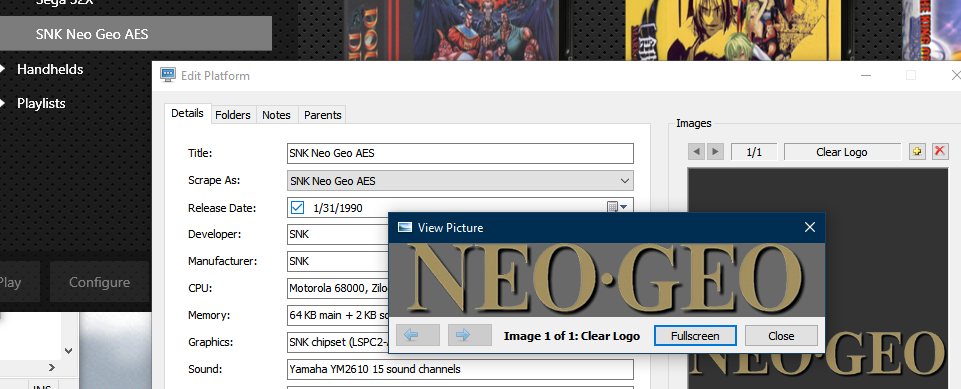Viewport: 961px width, 389px height.
Task: Open the Scrape As dropdown
Action: pos(460,181)
